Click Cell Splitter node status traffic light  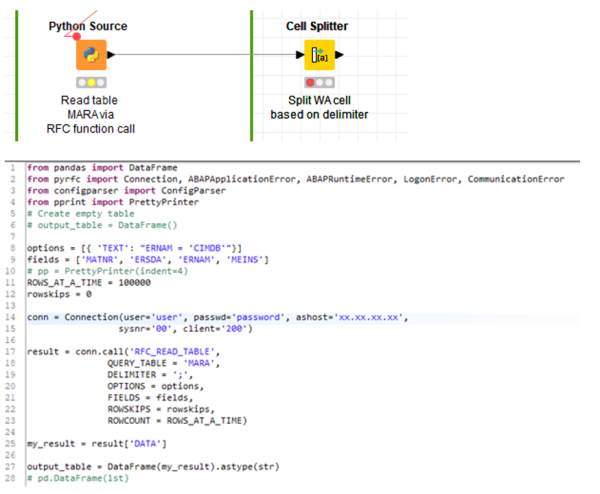(320, 82)
